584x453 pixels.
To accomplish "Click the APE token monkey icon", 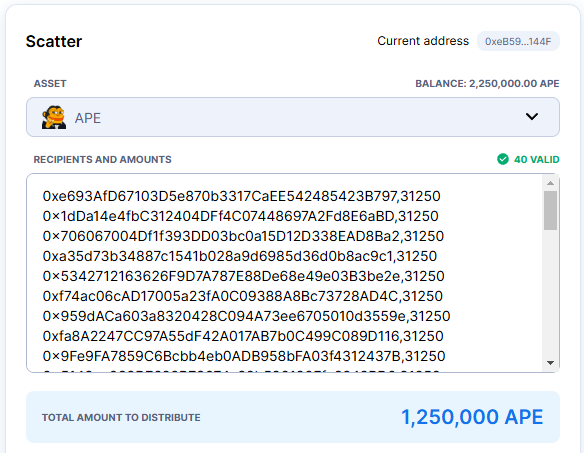I will [x=54, y=117].
